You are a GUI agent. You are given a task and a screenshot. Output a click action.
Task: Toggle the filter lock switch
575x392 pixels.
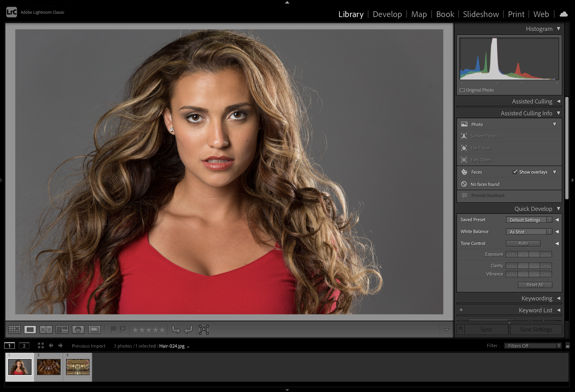coord(568,346)
